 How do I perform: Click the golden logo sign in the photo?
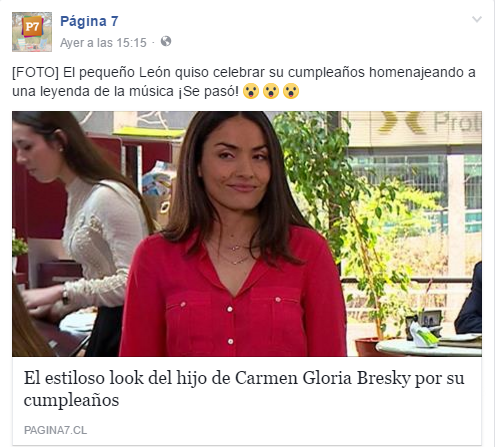pyautogui.click(x=400, y=122)
